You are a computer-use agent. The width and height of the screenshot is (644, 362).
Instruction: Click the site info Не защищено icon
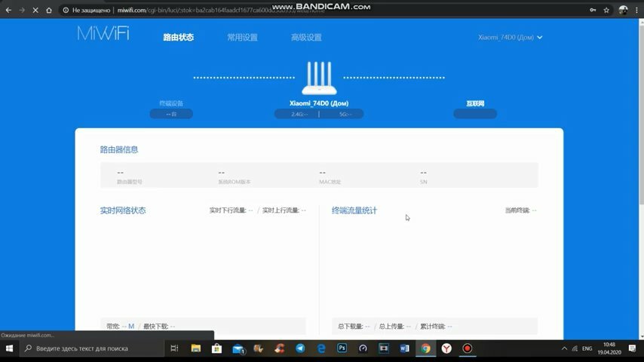coord(66,11)
